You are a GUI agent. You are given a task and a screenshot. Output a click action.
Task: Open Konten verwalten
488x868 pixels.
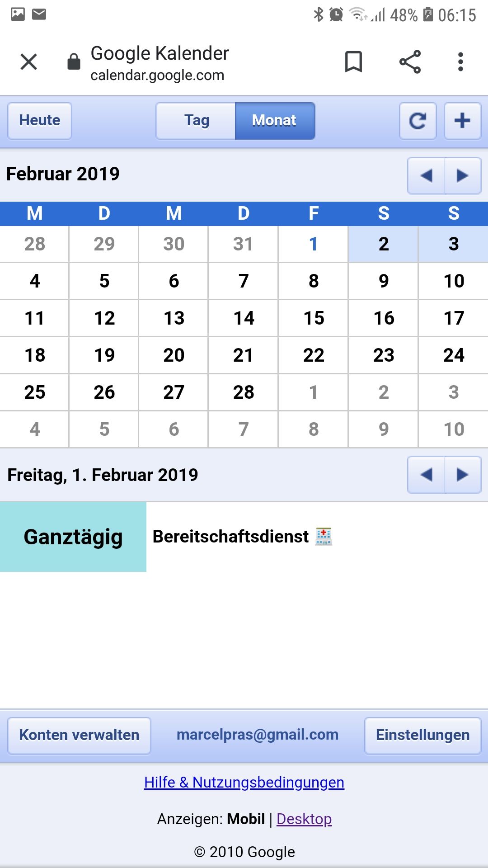(x=79, y=735)
